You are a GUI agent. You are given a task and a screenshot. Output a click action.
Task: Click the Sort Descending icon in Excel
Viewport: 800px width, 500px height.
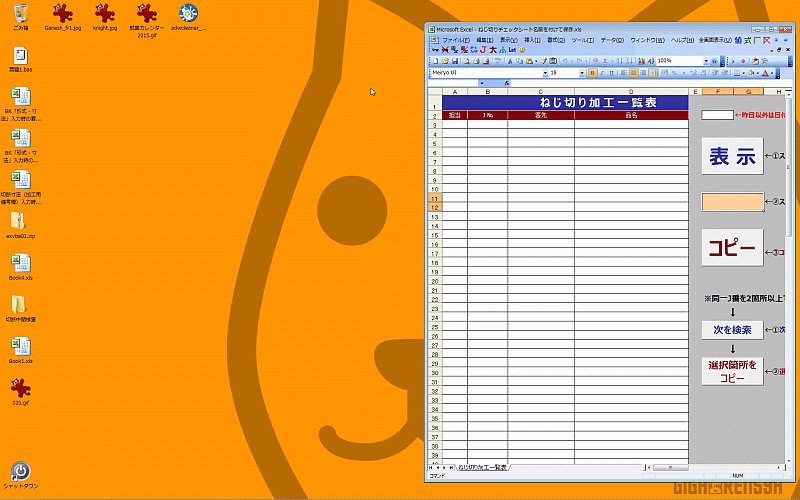(x=629, y=61)
